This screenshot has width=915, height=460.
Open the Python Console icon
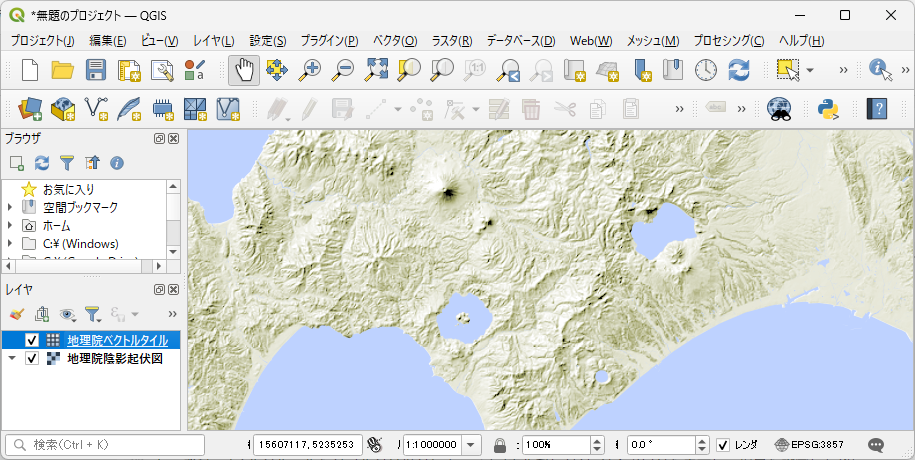point(827,109)
